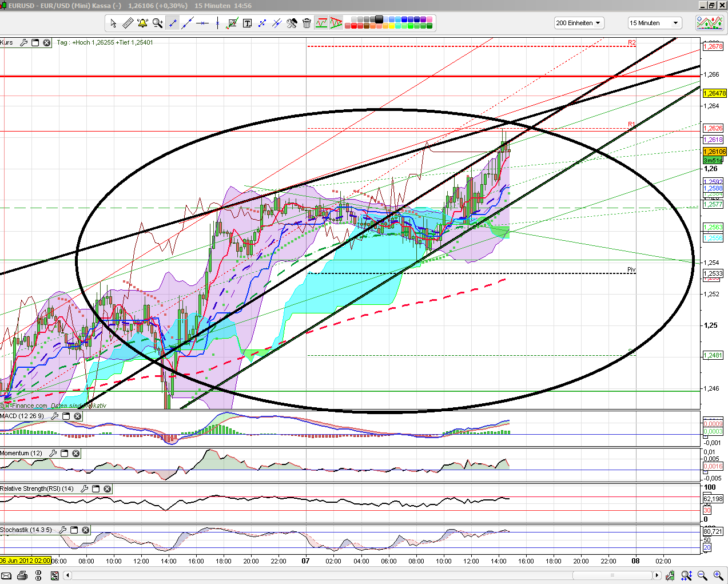Click the IT-Finance.com data credit text

(24, 406)
